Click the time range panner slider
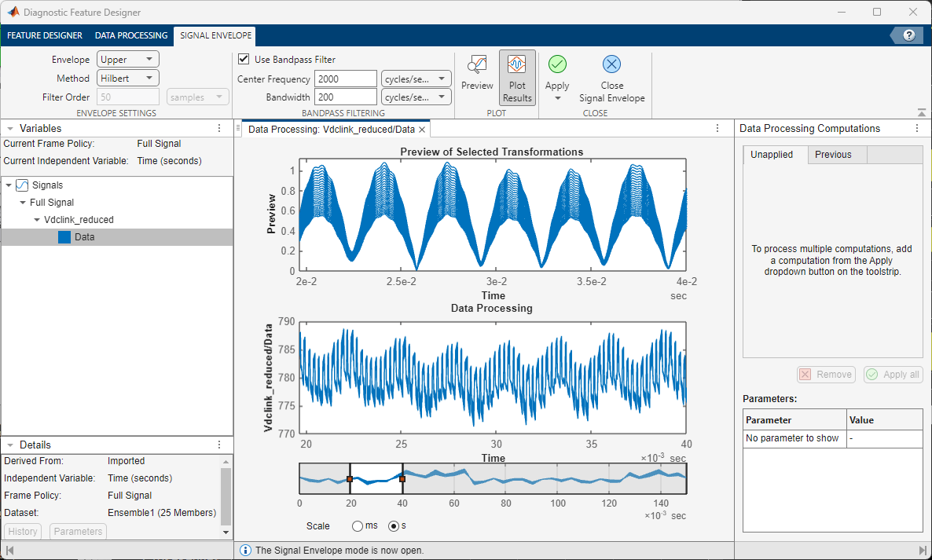Viewport: 932px width, 560px height. pos(376,478)
